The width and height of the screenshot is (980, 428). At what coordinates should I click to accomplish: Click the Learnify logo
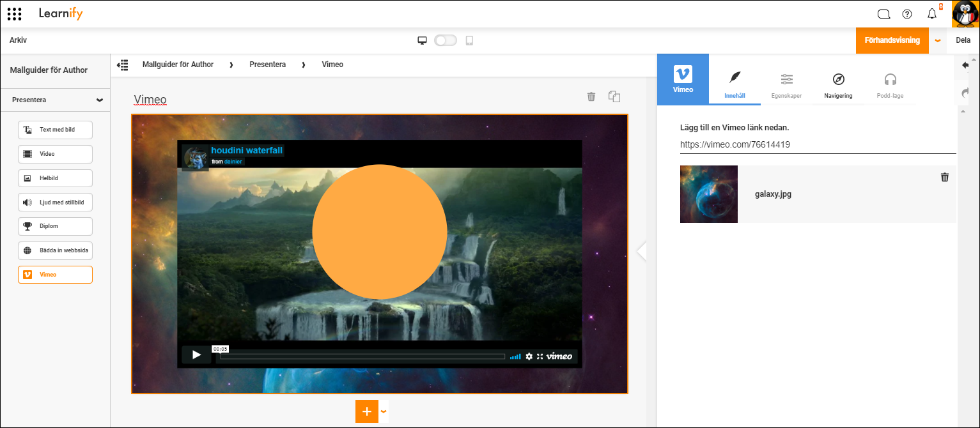point(60,13)
